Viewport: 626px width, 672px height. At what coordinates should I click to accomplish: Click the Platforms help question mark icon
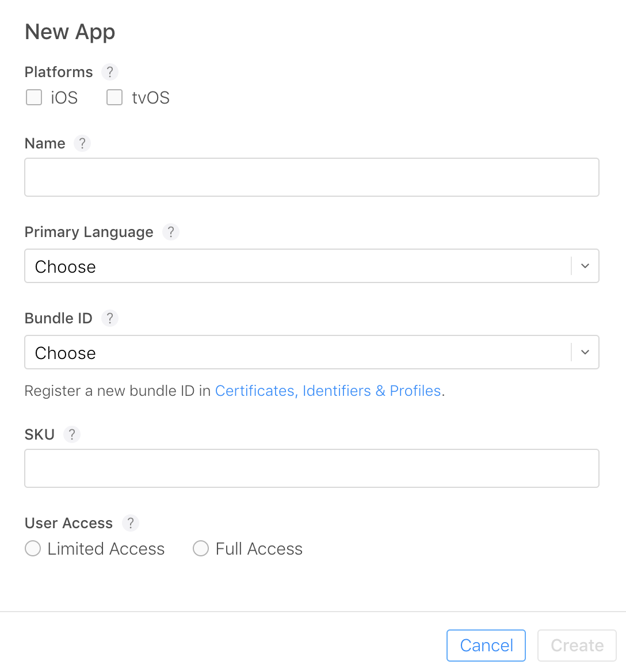click(x=109, y=72)
